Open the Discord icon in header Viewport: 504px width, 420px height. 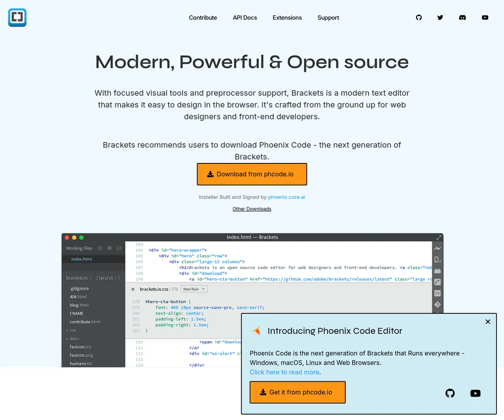[x=462, y=18]
